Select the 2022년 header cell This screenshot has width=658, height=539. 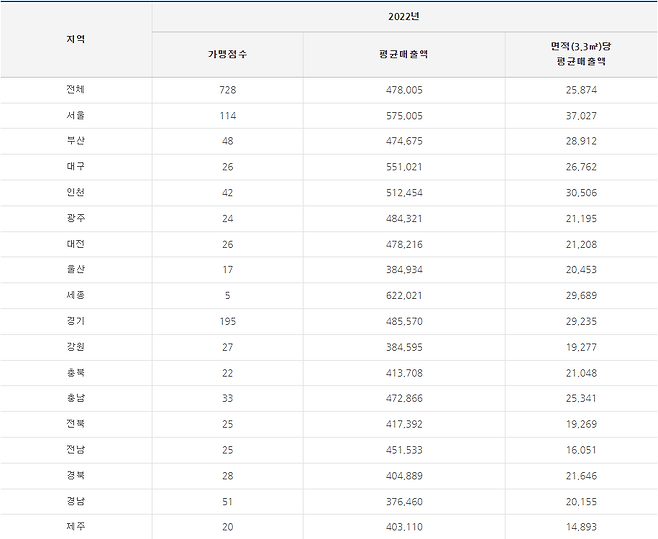point(404,17)
